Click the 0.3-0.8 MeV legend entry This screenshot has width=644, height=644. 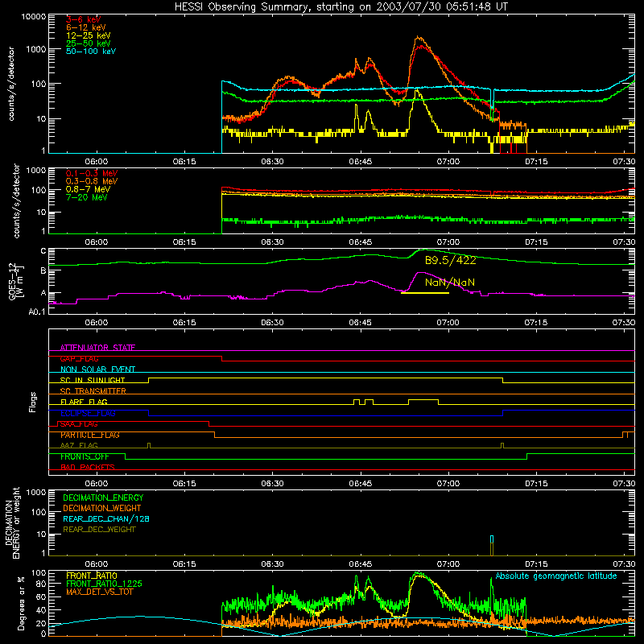coord(92,181)
